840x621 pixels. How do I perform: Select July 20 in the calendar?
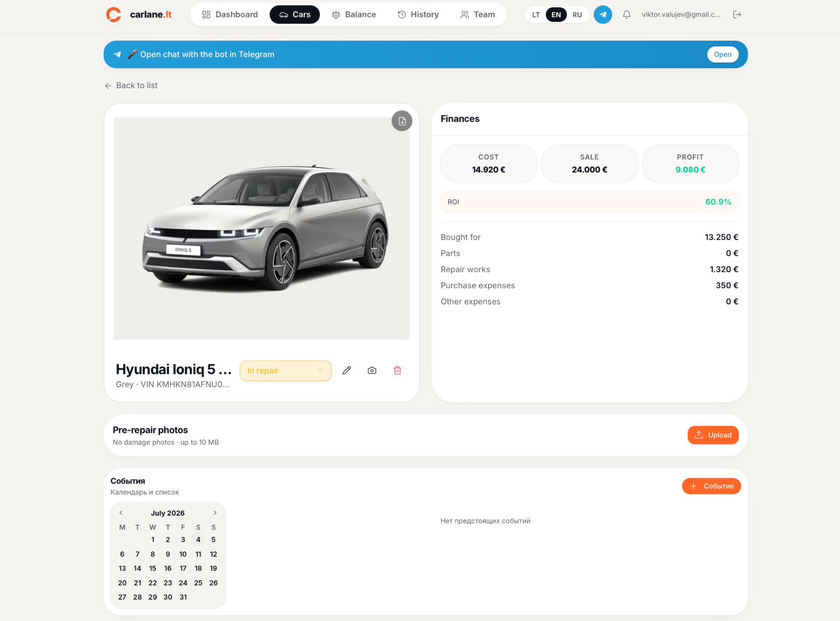[122, 583]
